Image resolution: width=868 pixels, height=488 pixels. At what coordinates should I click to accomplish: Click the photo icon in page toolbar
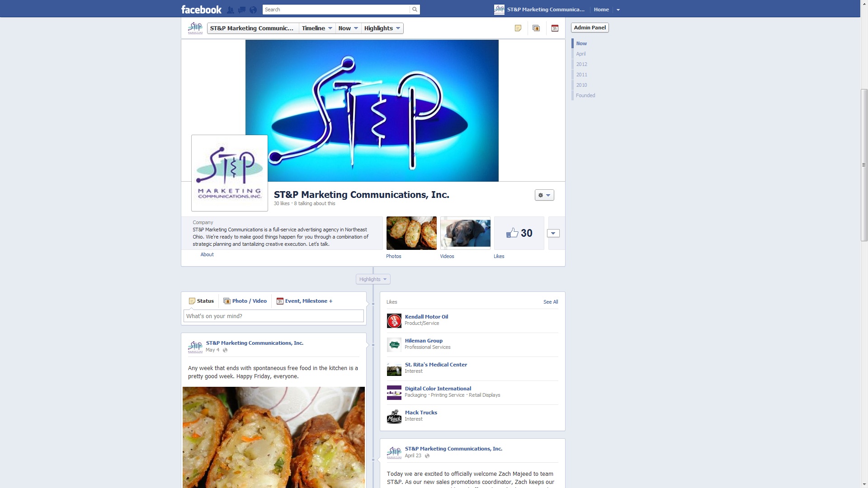pos(536,28)
